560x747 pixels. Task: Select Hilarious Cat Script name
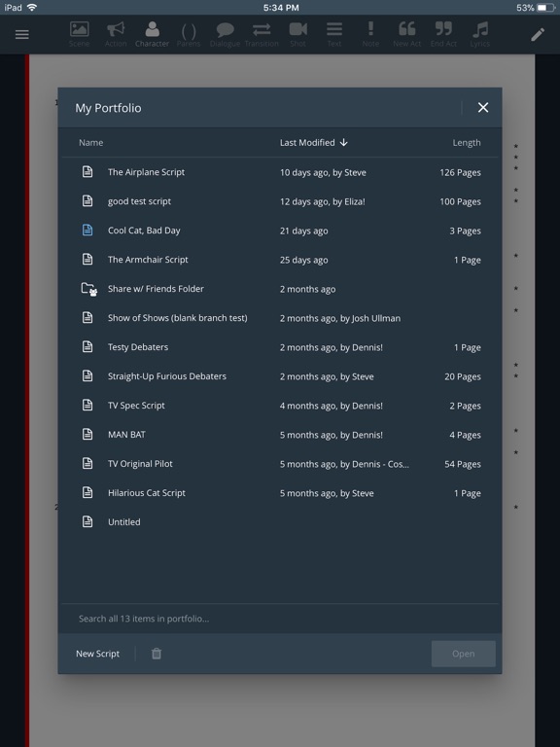147,493
